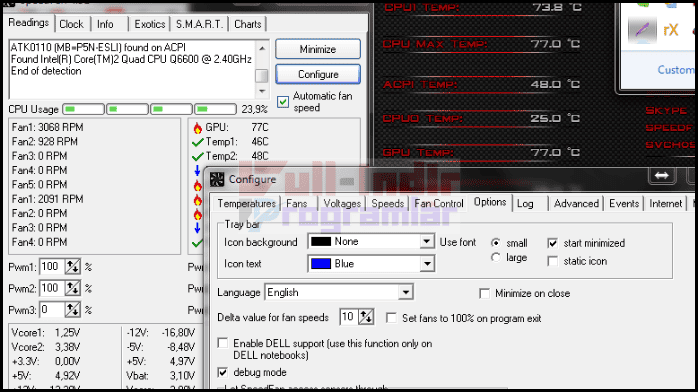
Task: Click the double-arrow icon in Configure title bar
Action: [x=661, y=175]
